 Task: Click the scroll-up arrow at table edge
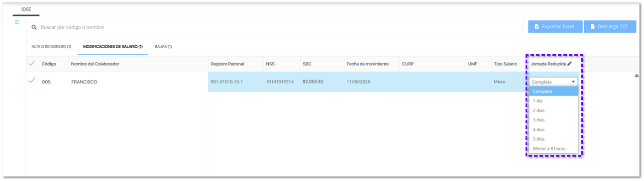pyautogui.click(x=637, y=76)
